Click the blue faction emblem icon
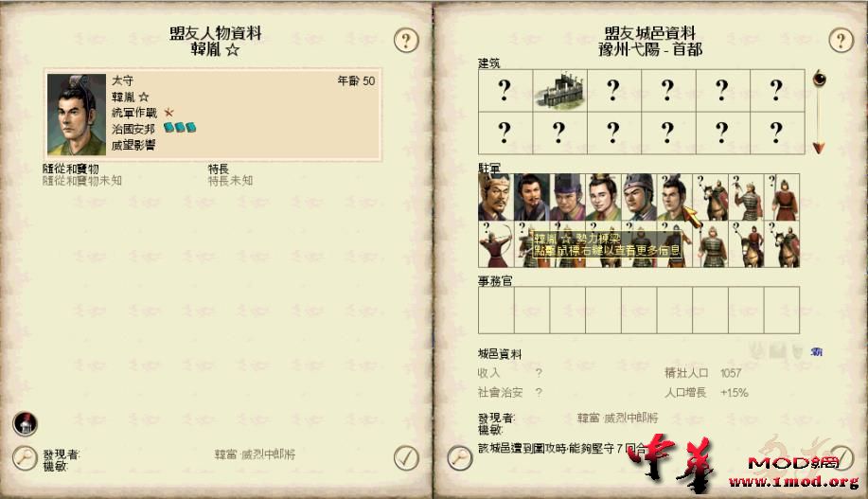 point(817,351)
